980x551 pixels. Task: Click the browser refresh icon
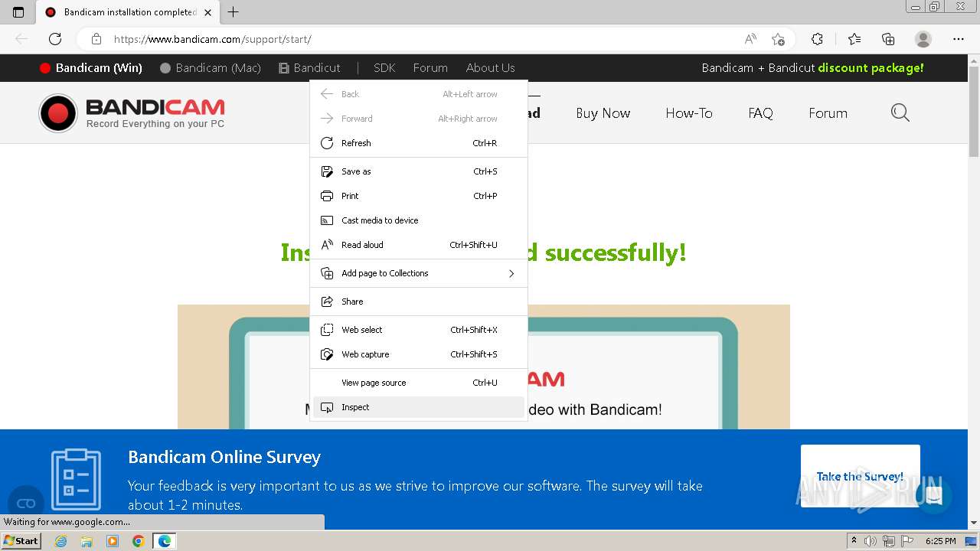pos(55,39)
